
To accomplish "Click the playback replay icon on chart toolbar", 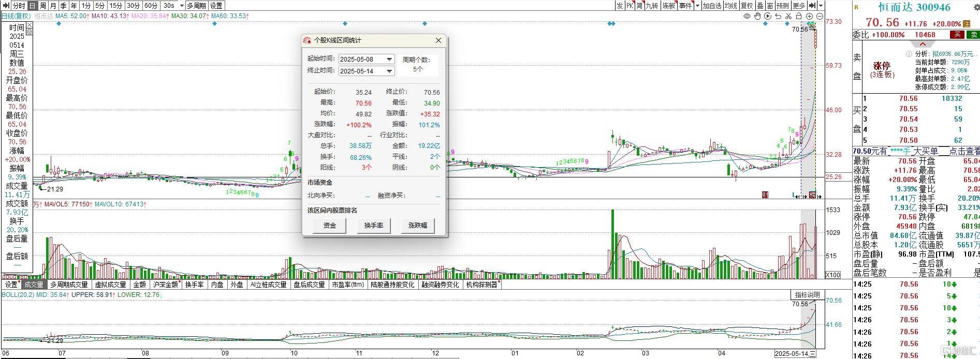I will pos(768,16).
